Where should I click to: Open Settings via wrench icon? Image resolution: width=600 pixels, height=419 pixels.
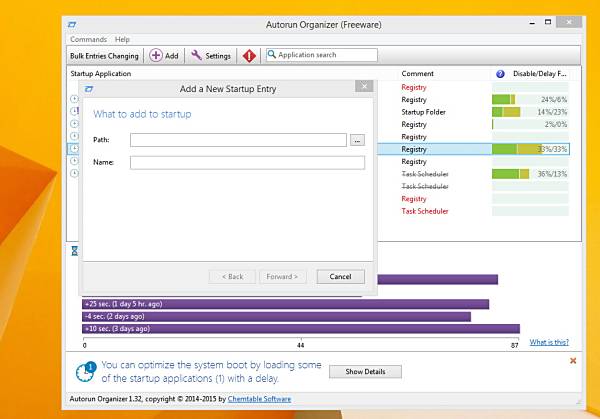click(196, 55)
